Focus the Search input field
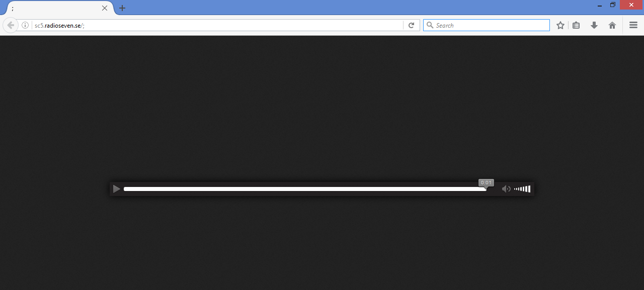Screen dimensions: 644x290 [486, 25]
